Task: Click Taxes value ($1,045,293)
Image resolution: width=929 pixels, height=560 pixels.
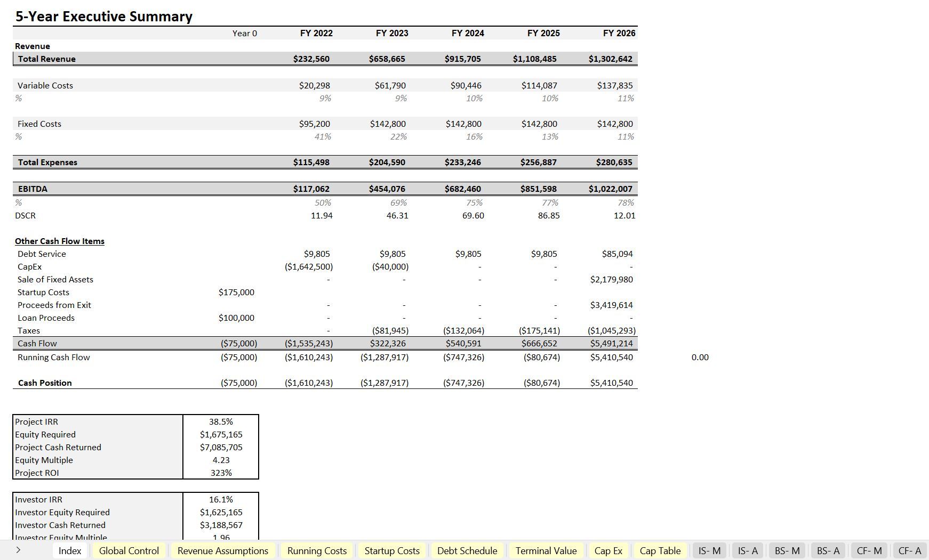Action: pos(612,330)
